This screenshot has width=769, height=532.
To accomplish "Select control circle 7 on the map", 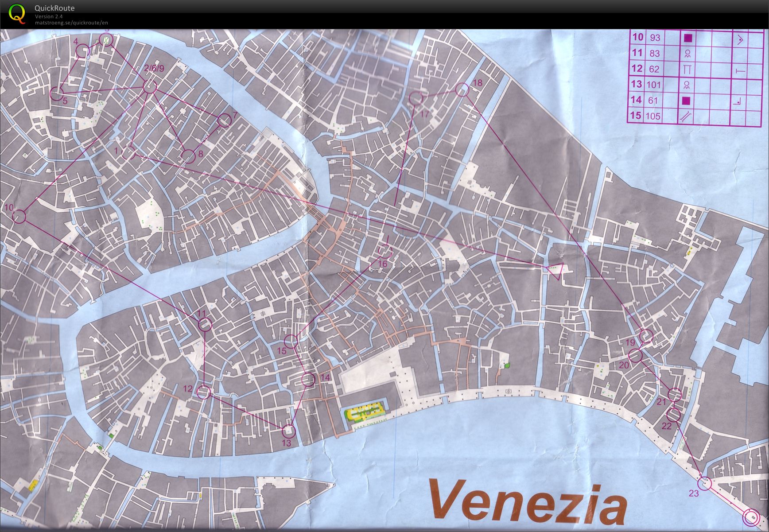I will pyautogui.click(x=224, y=120).
